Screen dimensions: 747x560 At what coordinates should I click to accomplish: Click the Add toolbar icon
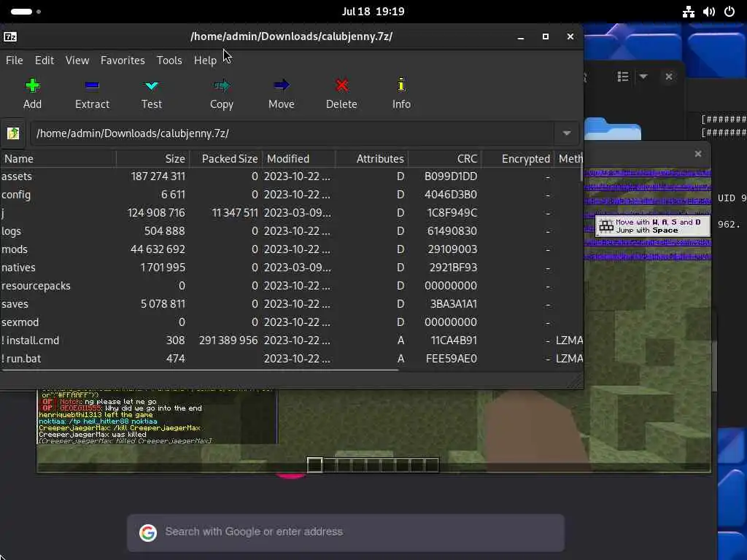[32, 86]
